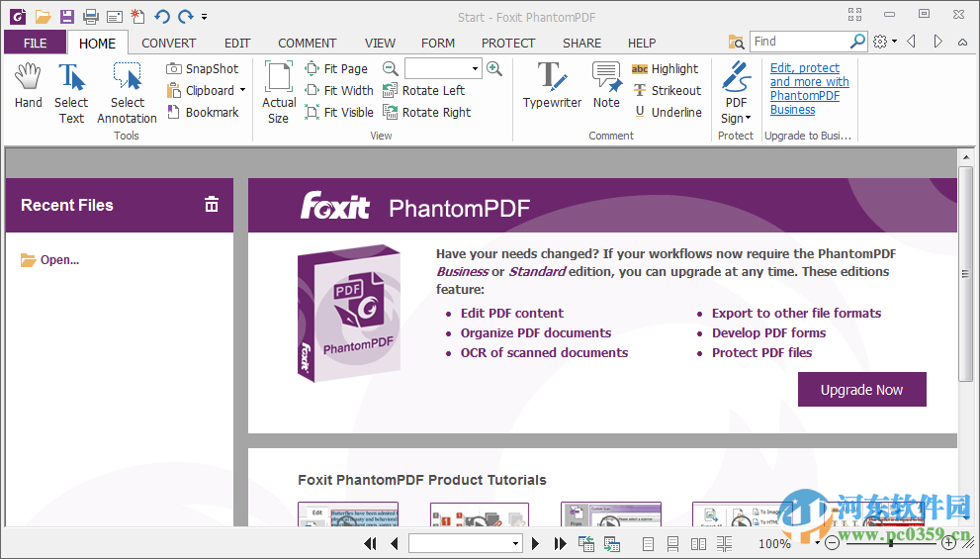Image resolution: width=980 pixels, height=559 pixels.
Task: Choose the Strikeout tool
Action: [667, 91]
